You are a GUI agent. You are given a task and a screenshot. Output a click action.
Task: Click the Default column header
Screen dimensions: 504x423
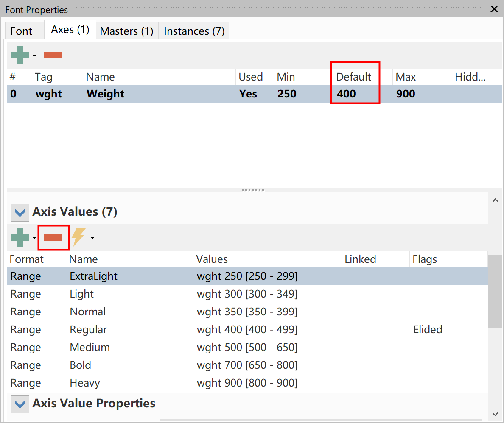tap(353, 77)
